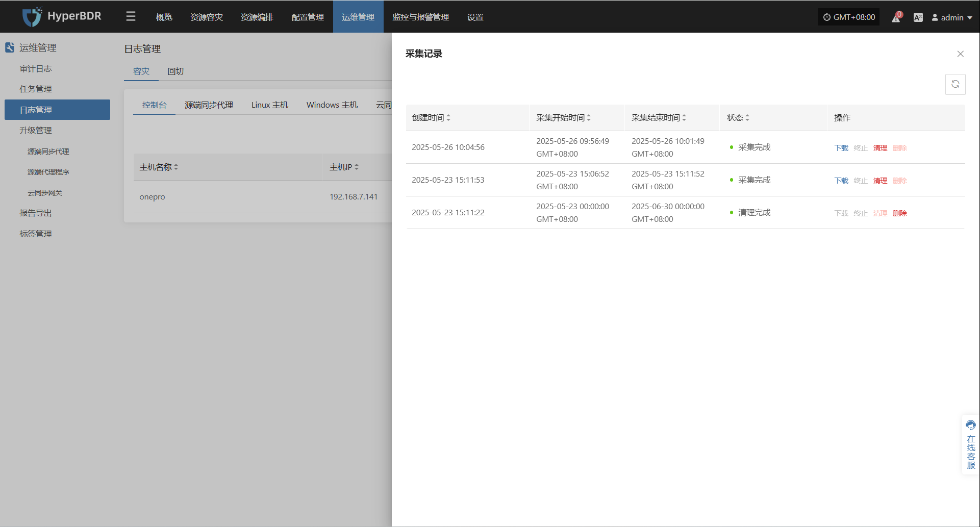Refresh the 采集记录 list

tap(956, 84)
